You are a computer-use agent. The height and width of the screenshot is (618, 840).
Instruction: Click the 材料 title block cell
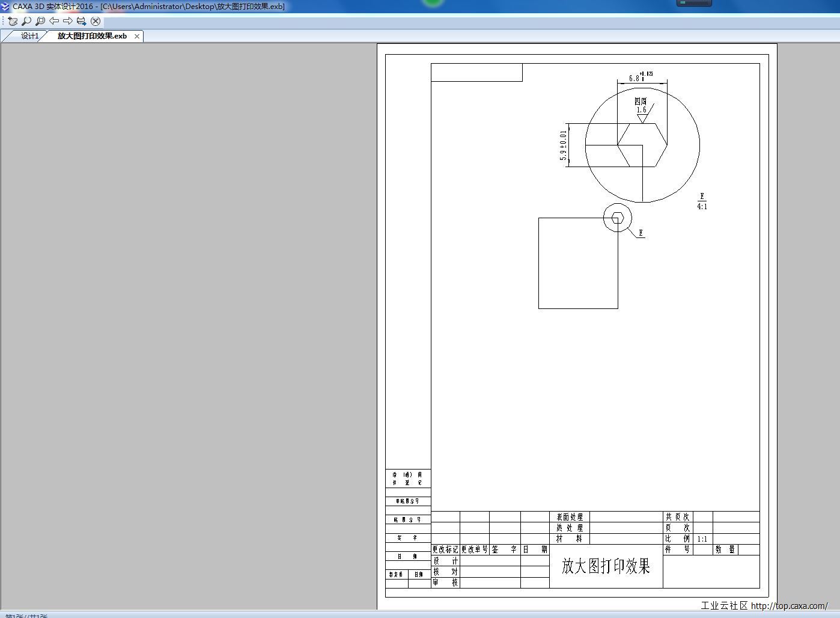pyautogui.click(x=570, y=539)
